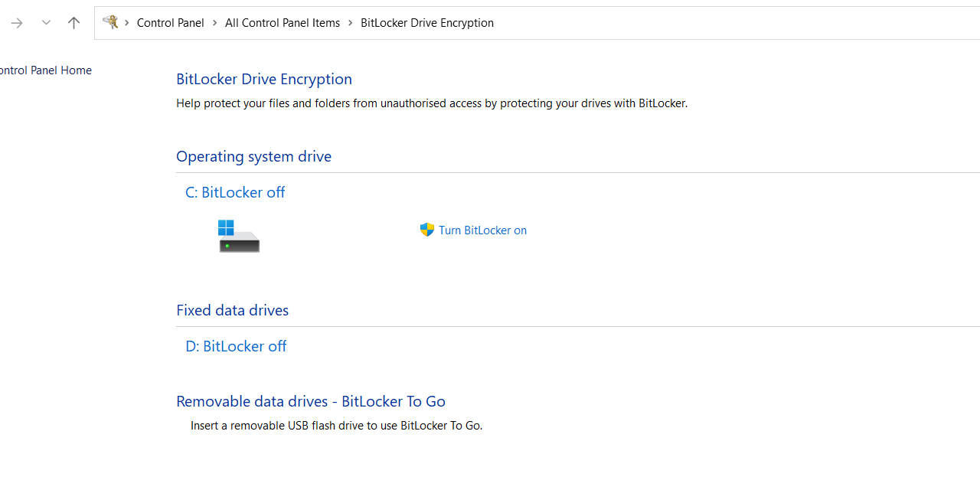This screenshot has height=490, width=980.
Task: Click the Control Panel icon in address bar
Action: coord(110,22)
